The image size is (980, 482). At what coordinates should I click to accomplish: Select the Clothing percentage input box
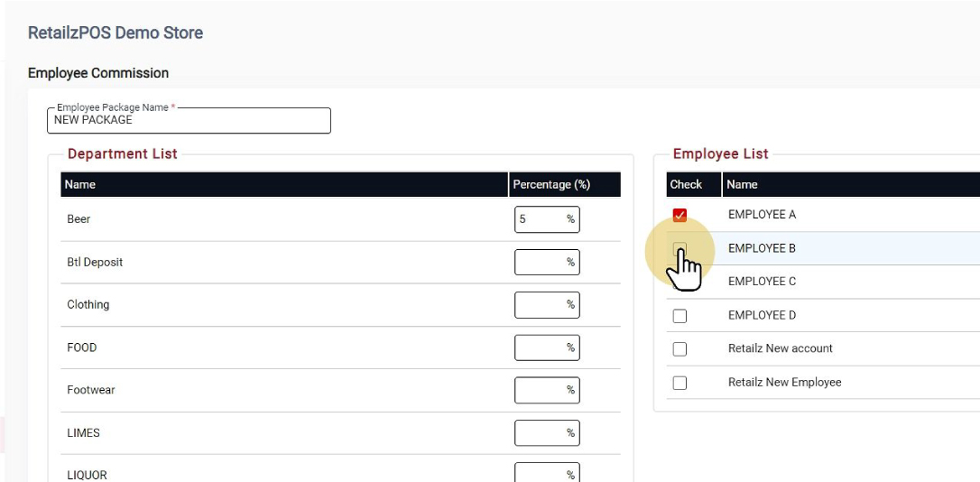(541, 305)
